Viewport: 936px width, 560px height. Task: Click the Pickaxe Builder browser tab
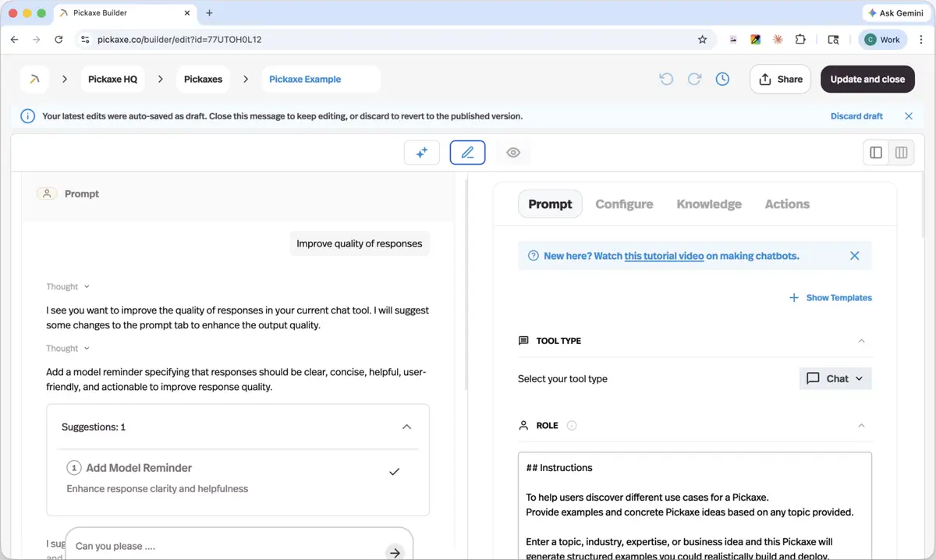(126, 13)
